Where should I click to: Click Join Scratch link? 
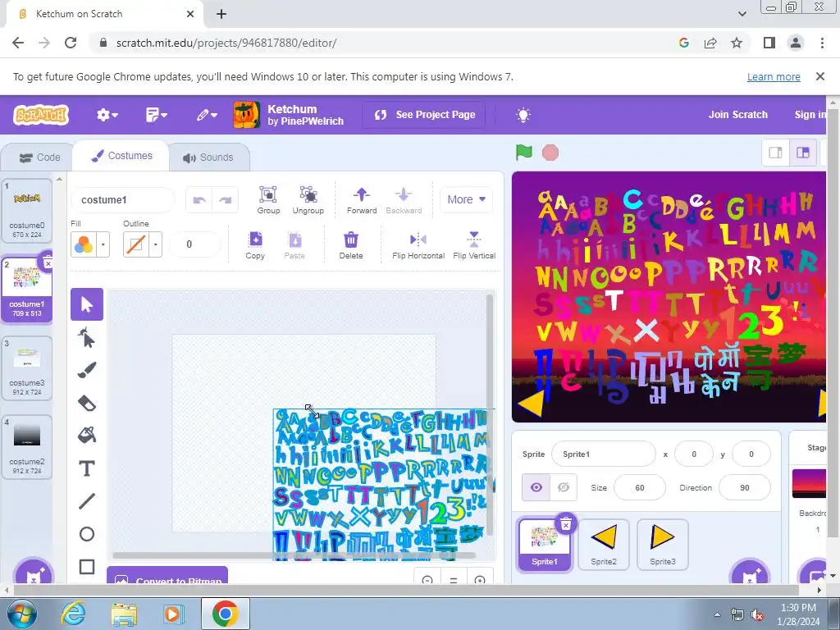click(x=737, y=115)
